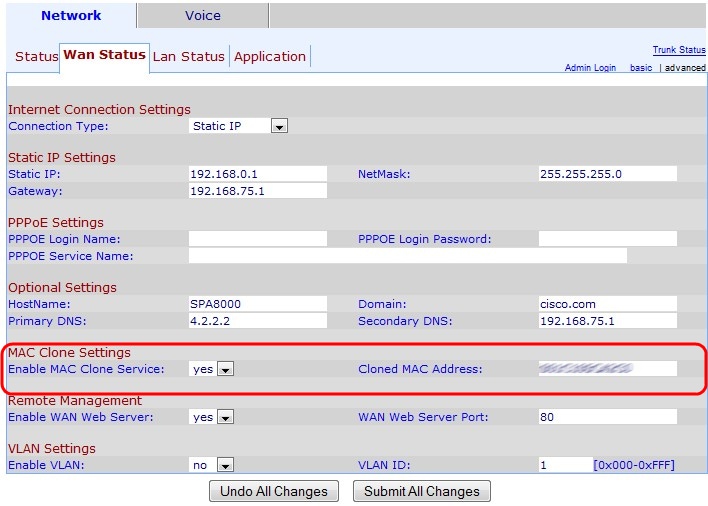Switch to basic view link
This screenshot has width=708, height=506.
641,68
